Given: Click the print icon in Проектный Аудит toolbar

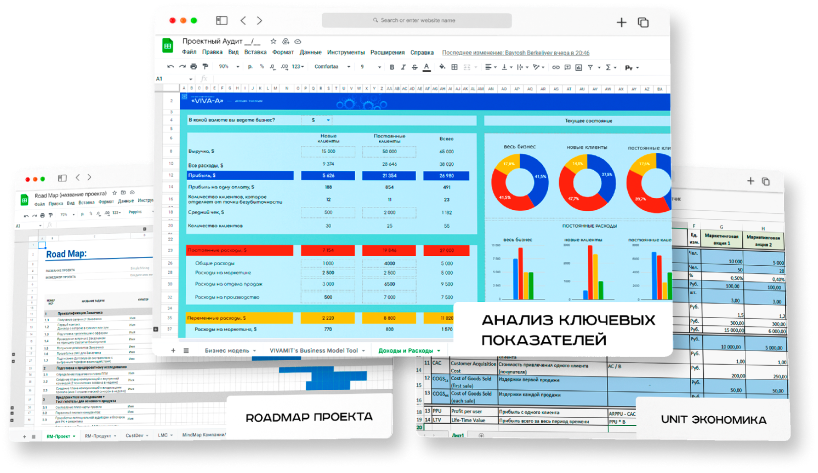Looking at the screenshot, I should 194,66.
